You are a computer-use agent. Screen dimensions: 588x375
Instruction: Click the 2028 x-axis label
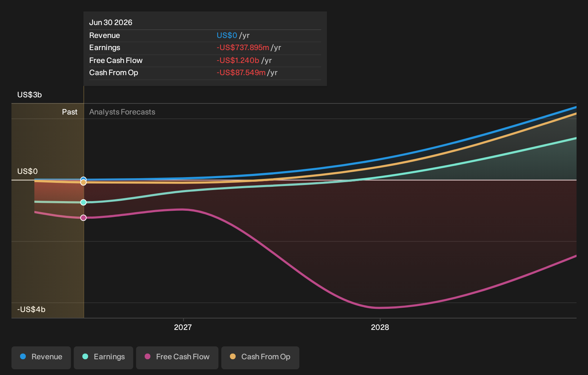[380, 327]
